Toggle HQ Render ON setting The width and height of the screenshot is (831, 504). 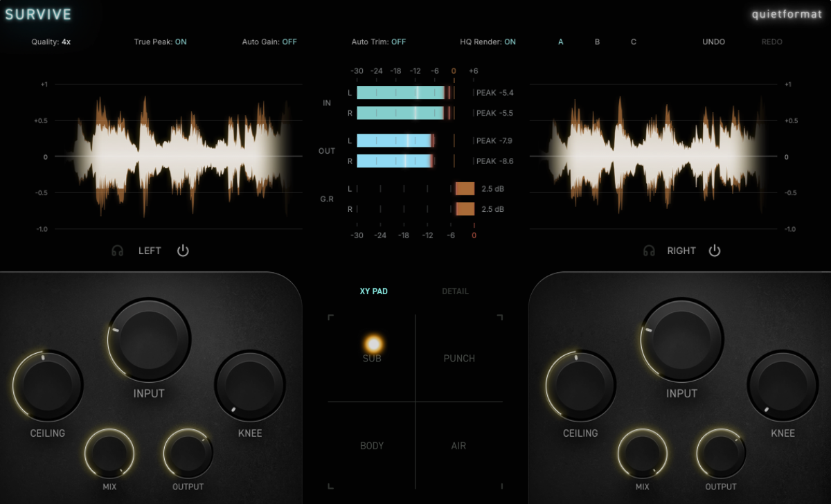488,42
